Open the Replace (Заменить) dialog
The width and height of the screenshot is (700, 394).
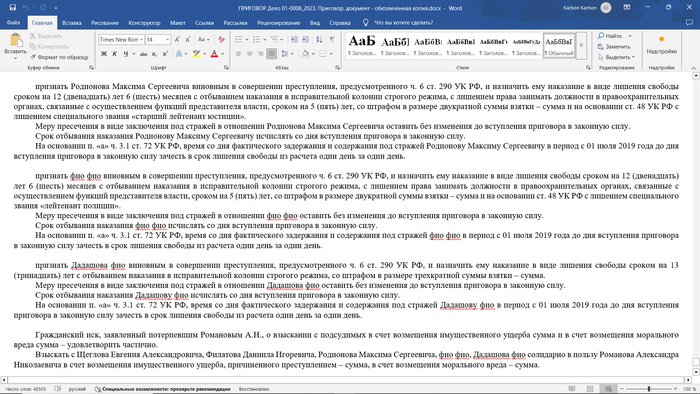[614, 46]
